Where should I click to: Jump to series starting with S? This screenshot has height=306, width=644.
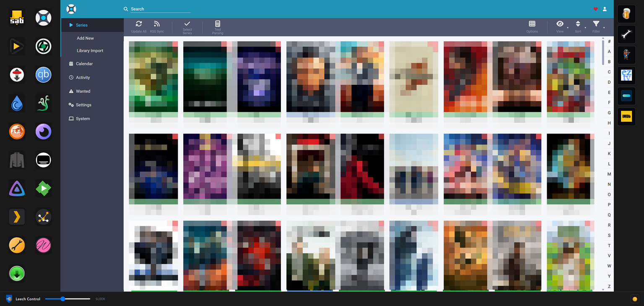coord(609,235)
